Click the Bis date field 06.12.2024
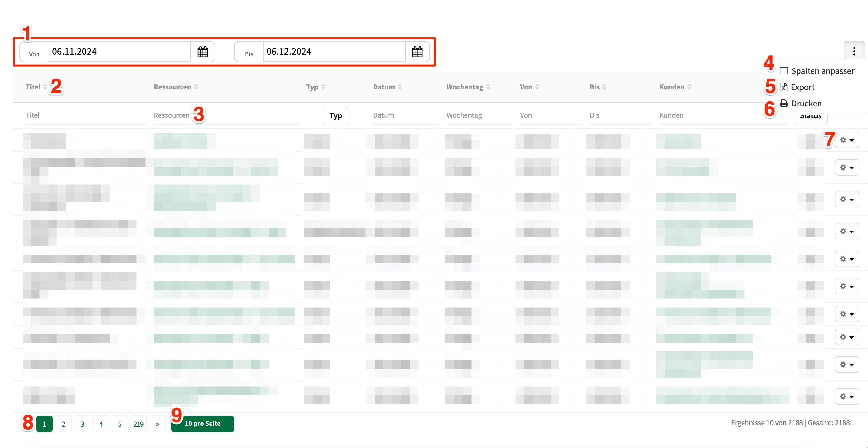The width and height of the screenshot is (868, 448). tap(334, 52)
